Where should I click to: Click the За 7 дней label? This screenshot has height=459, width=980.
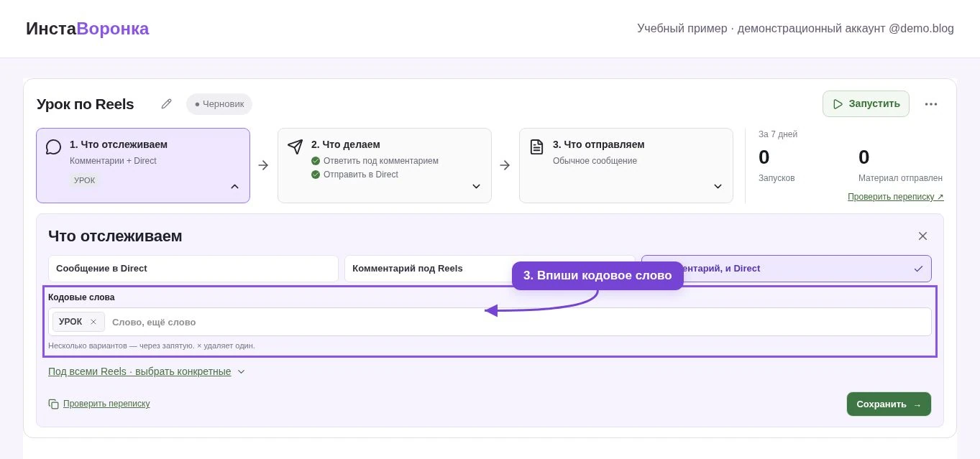(778, 134)
